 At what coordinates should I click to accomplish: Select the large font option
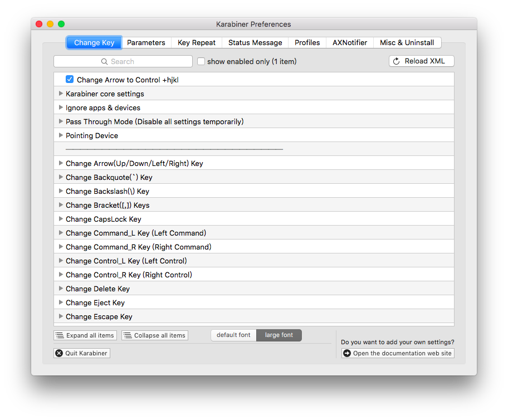pos(279,335)
